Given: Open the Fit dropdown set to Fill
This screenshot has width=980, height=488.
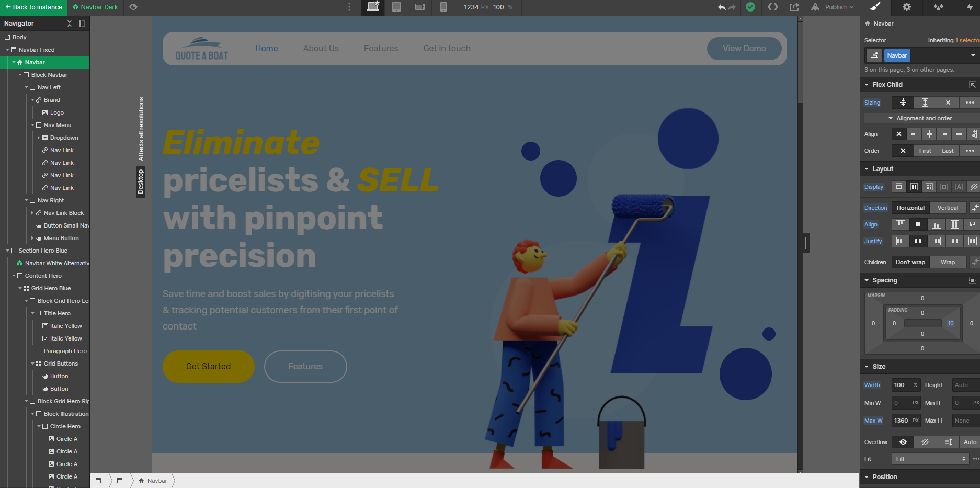Looking at the screenshot, I should 931,459.
